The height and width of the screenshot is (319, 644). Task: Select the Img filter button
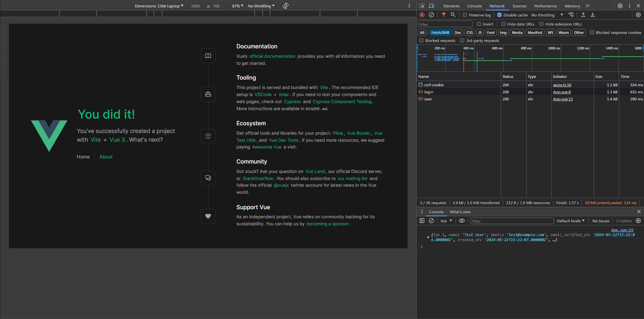click(503, 33)
